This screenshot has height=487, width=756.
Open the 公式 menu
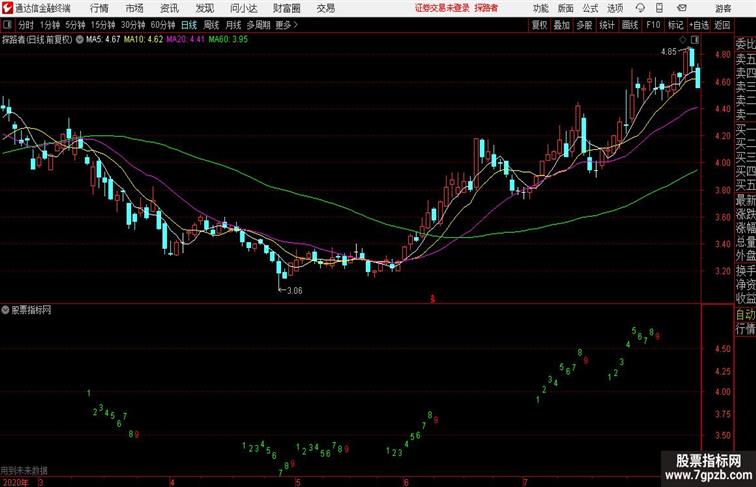pos(590,8)
